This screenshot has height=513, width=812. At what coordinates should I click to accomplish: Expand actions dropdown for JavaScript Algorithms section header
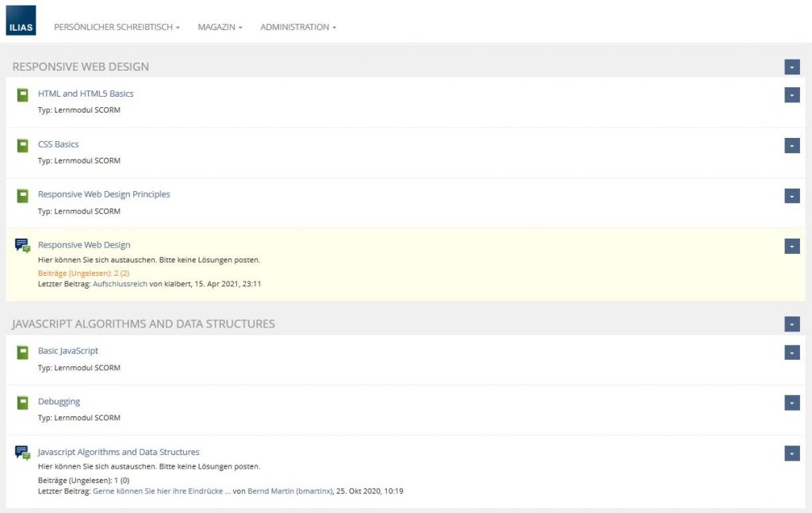click(791, 324)
